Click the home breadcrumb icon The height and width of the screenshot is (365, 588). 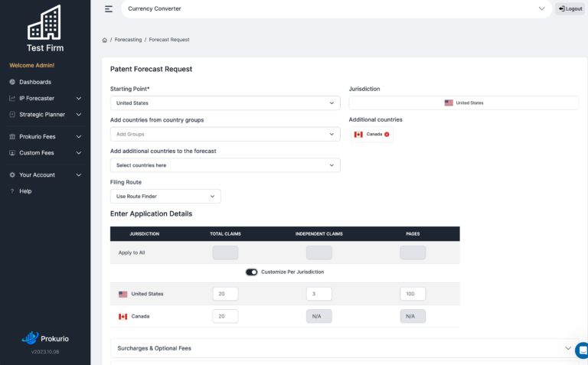[105, 40]
